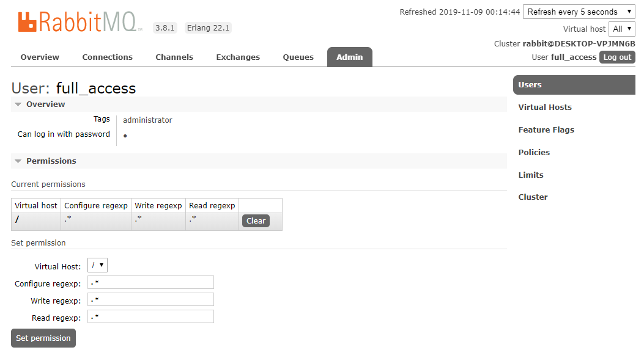Screen dimensions: 644x350
Task: Click the RabbitMQ logo
Action: pyautogui.click(x=80, y=22)
